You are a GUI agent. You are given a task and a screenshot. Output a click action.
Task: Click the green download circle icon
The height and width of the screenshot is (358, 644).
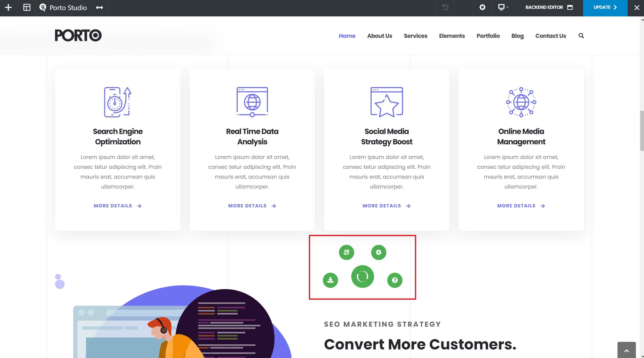click(x=330, y=280)
